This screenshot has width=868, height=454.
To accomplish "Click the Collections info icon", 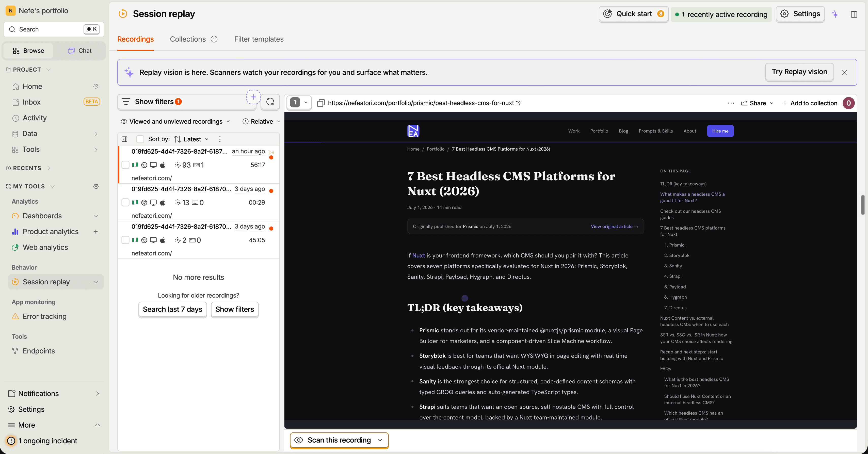I will point(214,39).
